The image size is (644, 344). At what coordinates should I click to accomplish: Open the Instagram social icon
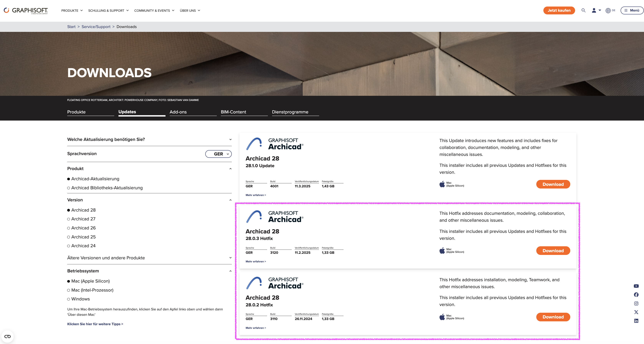coord(636,303)
